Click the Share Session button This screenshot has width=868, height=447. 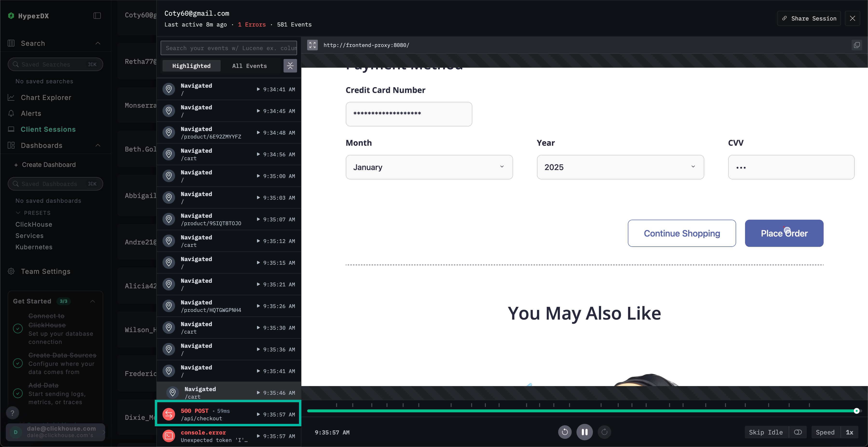point(809,19)
